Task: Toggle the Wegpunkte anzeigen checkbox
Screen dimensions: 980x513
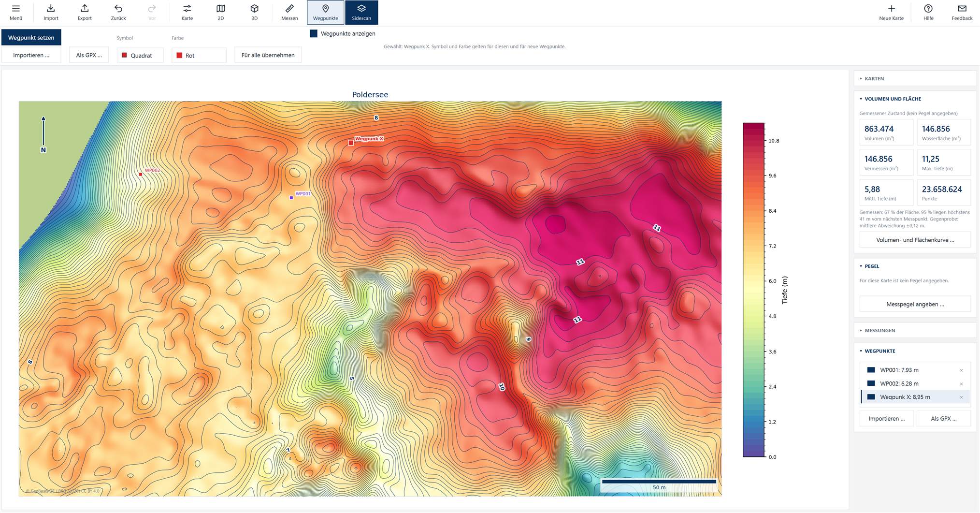Action: pos(314,33)
